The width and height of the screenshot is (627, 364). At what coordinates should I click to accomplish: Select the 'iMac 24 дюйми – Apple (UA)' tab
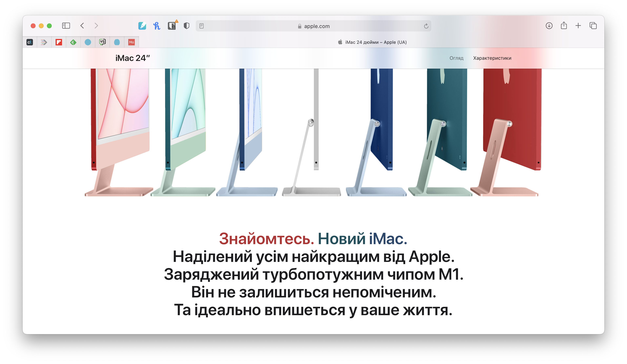(372, 42)
